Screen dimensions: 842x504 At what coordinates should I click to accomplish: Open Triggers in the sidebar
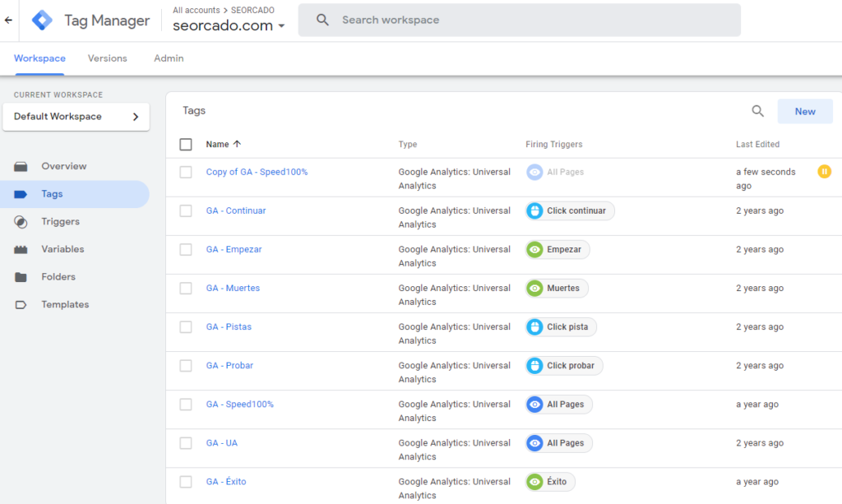60,222
